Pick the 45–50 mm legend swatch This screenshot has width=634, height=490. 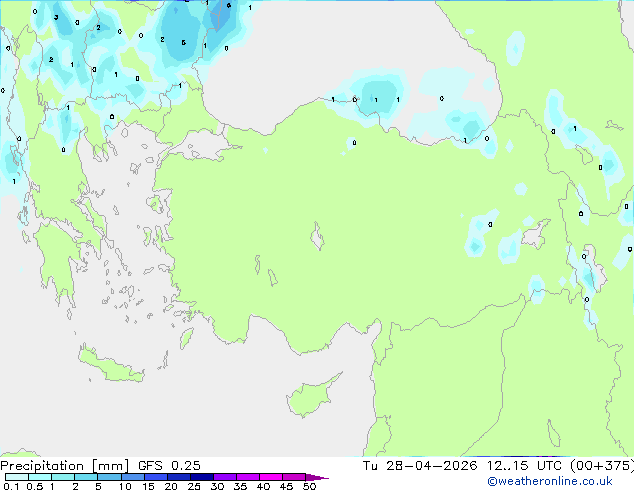[x=294, y=477]
